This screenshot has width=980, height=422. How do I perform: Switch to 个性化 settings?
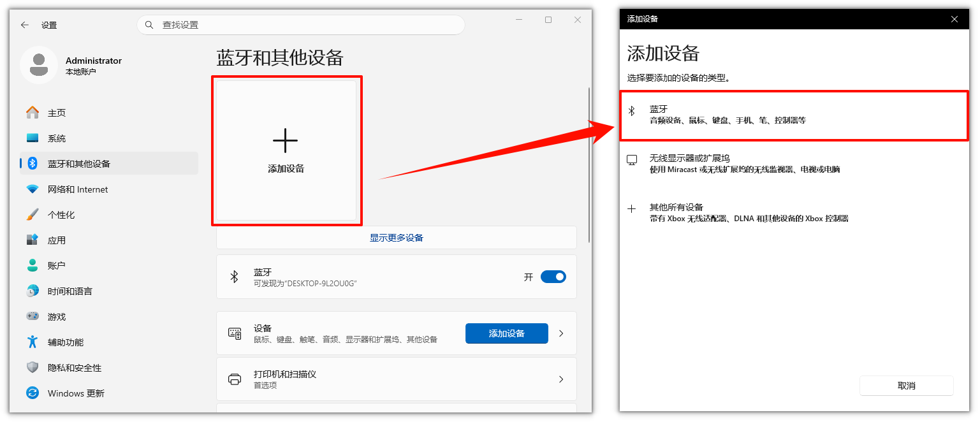(109, 215)
